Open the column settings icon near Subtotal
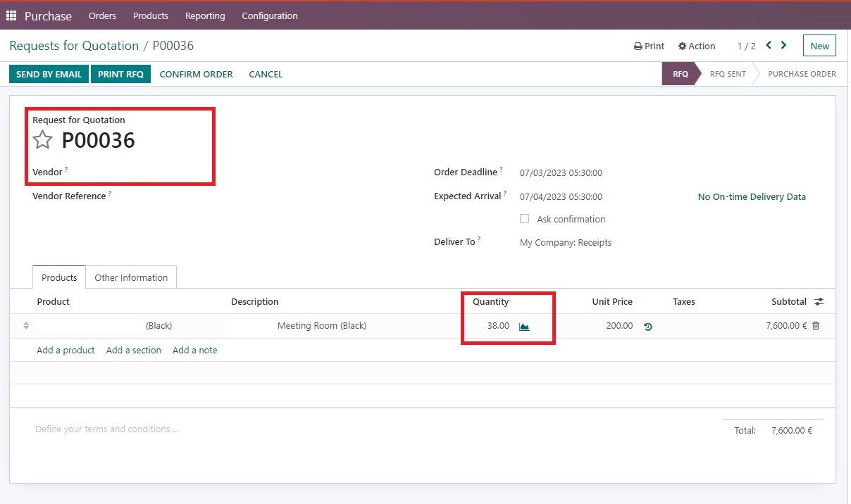 (x=819, y=301)
